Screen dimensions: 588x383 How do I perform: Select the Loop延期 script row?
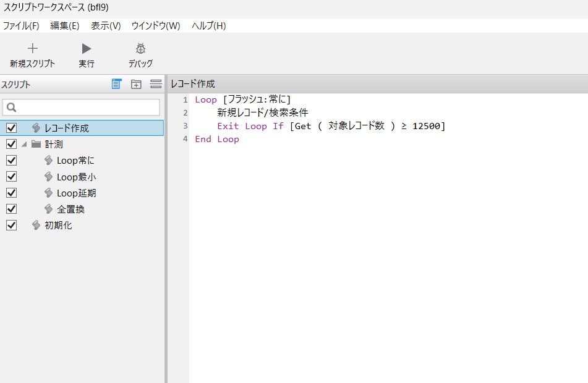coord(82,193)
